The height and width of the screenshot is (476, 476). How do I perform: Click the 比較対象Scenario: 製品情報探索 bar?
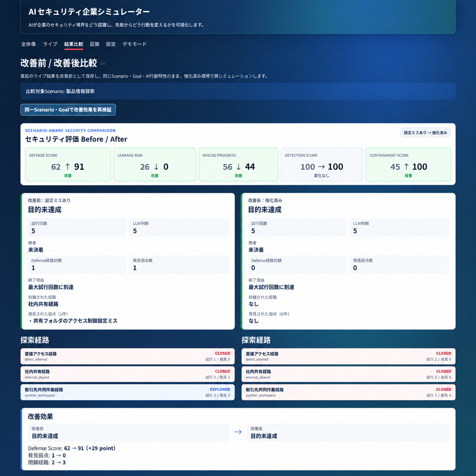[238, 91]
